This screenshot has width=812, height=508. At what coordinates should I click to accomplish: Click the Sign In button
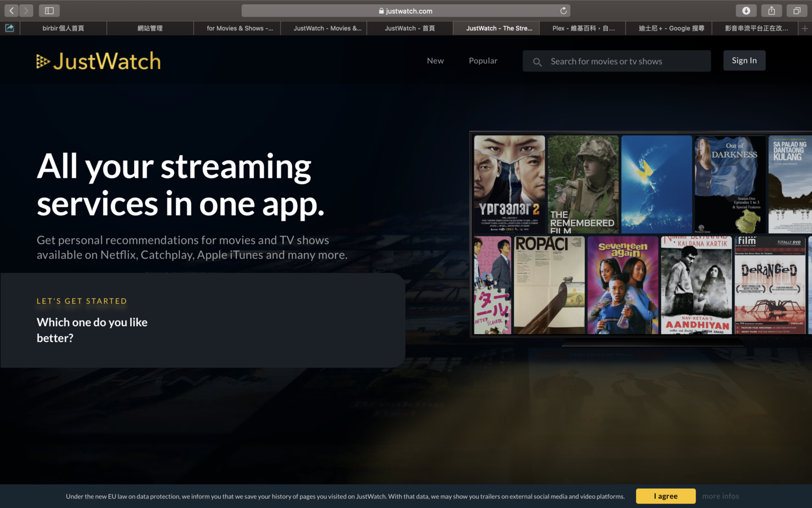pyautogui.click(x=744, y=60)
